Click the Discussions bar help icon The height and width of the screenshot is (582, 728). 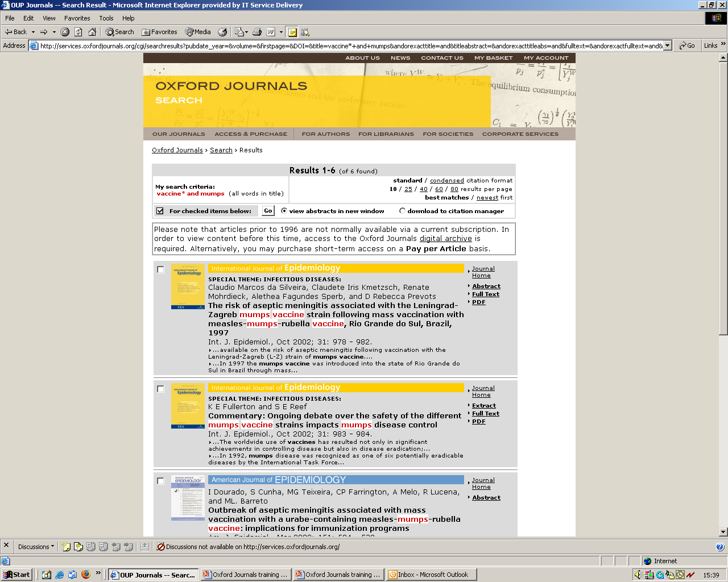[720, 547]
